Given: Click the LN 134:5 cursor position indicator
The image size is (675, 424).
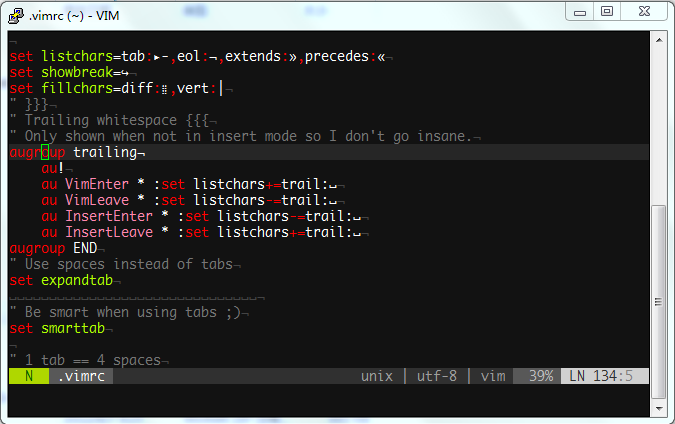Looking at the screenshot, I should (x=601, y=376).
